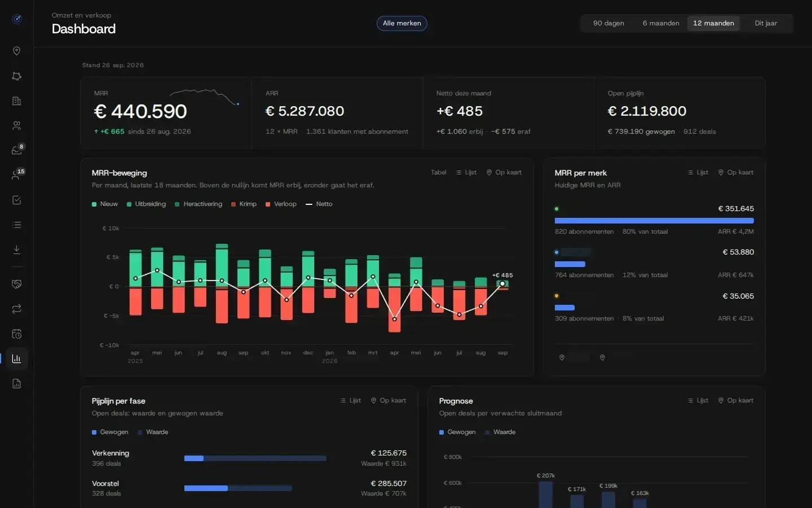Select the 12 maanden period tab
The image size is (812, 508).
point(713,23)
